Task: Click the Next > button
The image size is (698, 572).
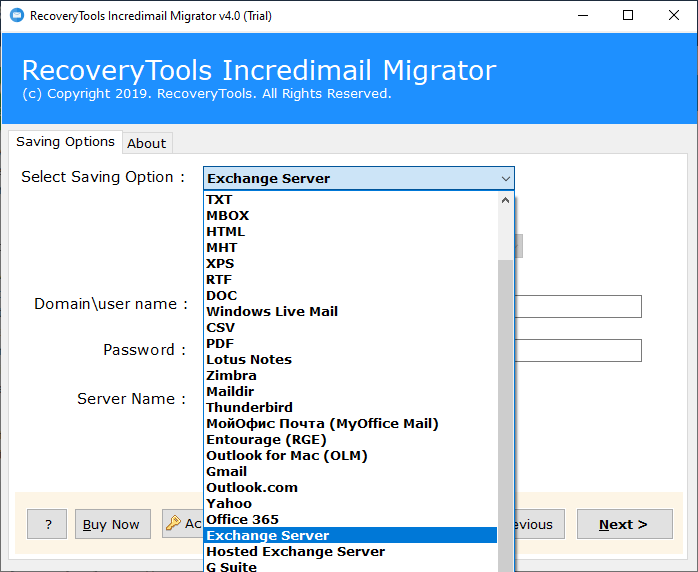Action: click(625, 524)
